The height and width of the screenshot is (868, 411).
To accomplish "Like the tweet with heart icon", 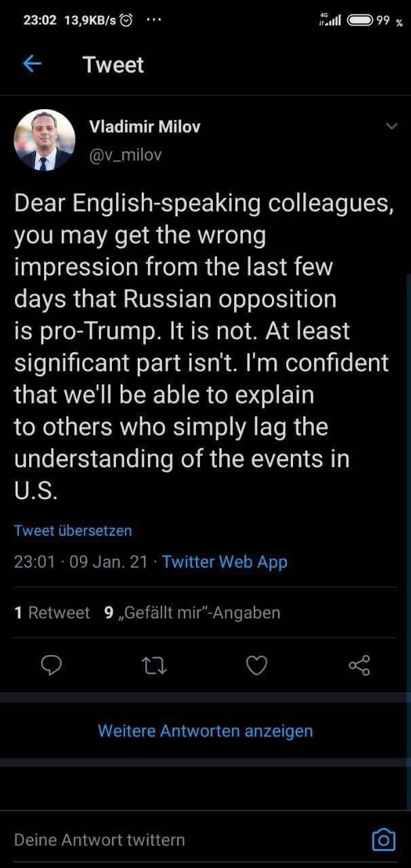I will click(256, 666).
